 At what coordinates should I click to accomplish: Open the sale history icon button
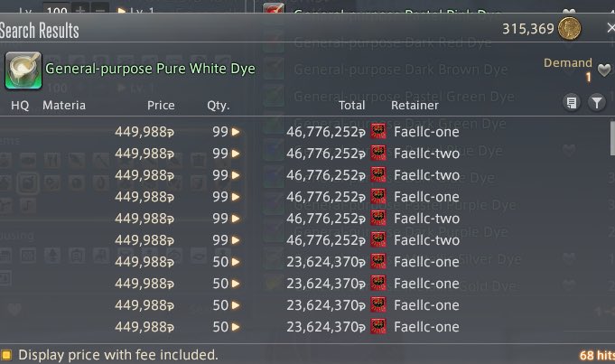tap(572, 103)
